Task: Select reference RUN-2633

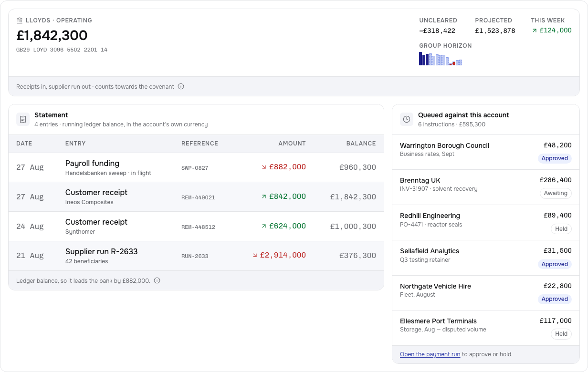Action: (x=195, y=256)
